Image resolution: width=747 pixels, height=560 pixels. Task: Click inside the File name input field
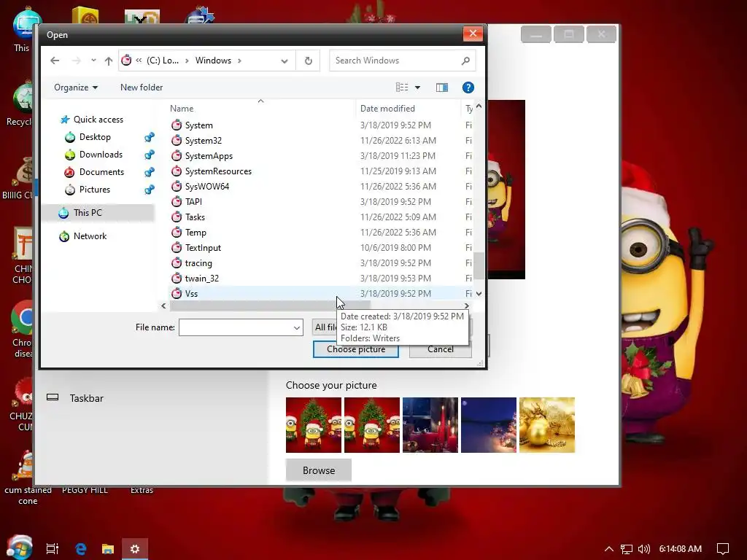pyautogui.click(x=236, y=327)
